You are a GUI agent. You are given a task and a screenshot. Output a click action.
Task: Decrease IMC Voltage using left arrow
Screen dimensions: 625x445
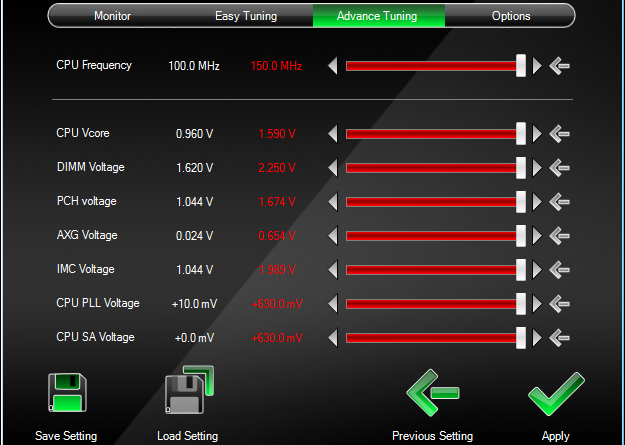point(333,270)
